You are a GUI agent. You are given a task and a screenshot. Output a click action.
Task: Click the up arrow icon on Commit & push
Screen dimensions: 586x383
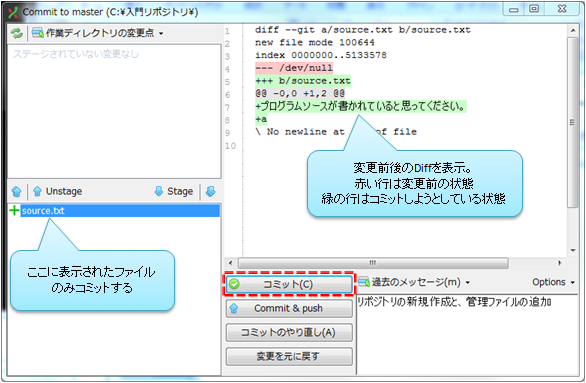tap(234, 309)
